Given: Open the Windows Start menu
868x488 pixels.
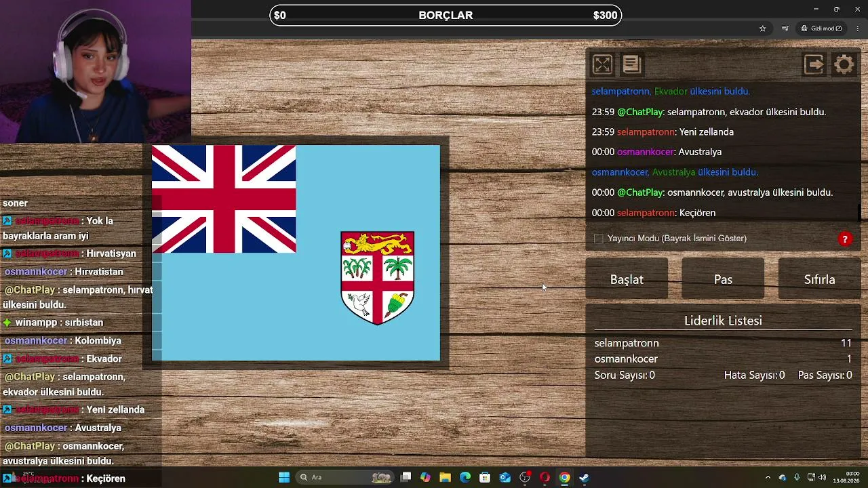Looking at the screenshot, I should point(284,478).
